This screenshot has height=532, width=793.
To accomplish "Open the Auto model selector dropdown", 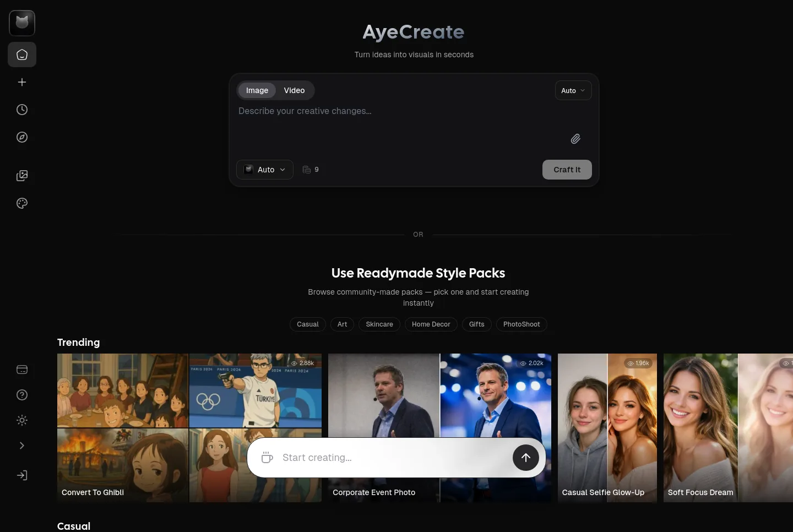I will click(265, 170).
